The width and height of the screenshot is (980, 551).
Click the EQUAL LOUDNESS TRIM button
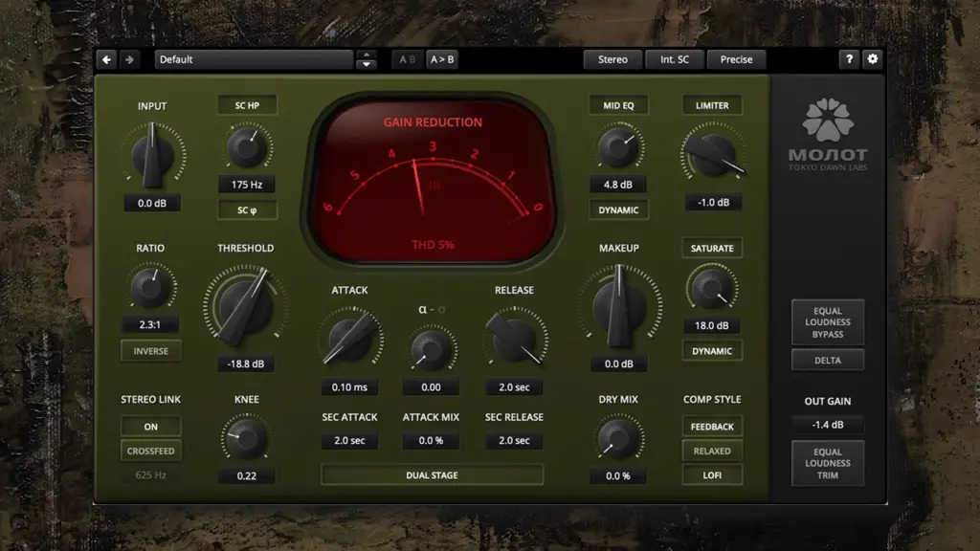point(828,464)
